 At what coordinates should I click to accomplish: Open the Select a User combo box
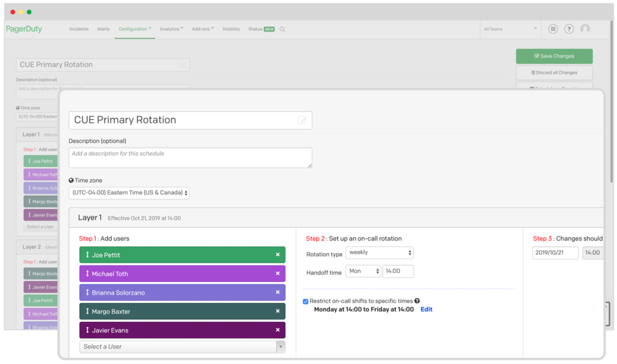182,347
